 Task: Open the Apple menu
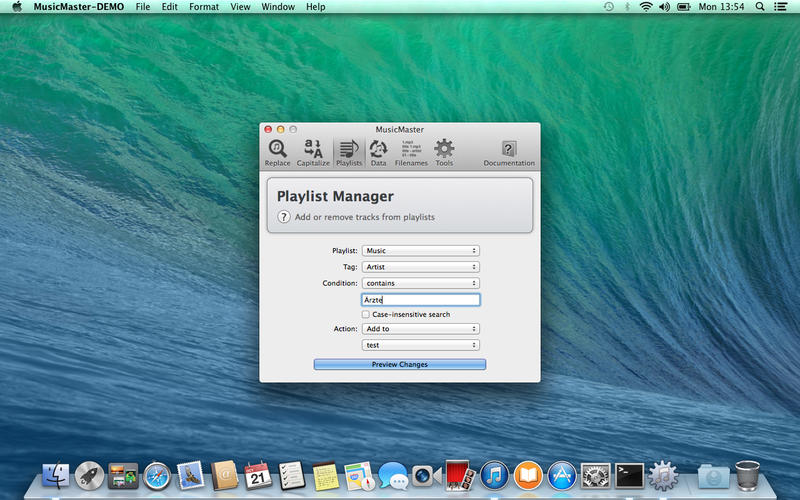pos(17,7)
